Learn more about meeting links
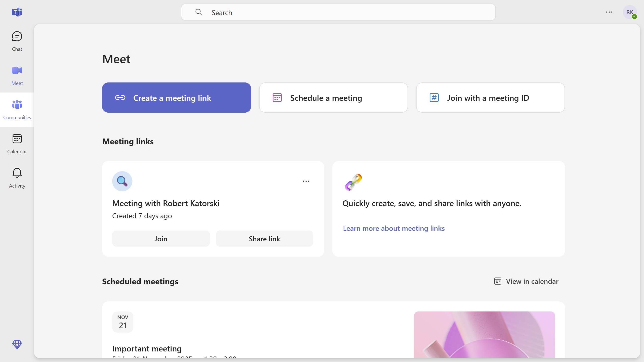 394,228
